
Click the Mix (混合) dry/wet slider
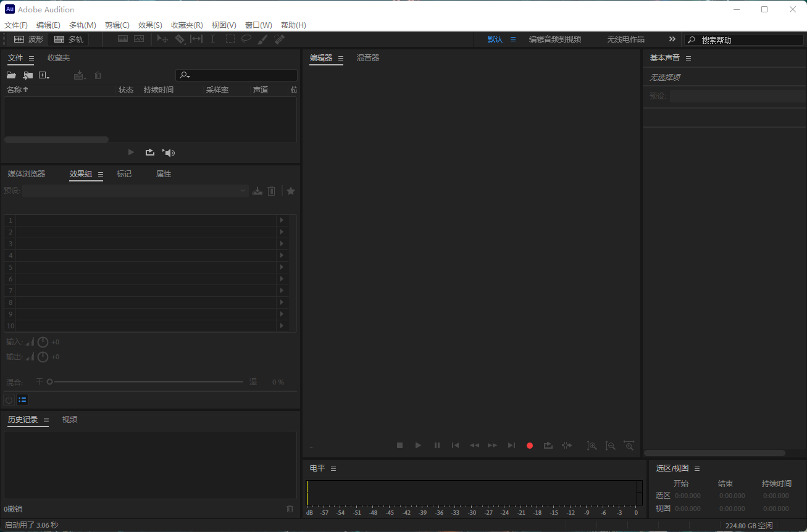(x=145, y=382)
